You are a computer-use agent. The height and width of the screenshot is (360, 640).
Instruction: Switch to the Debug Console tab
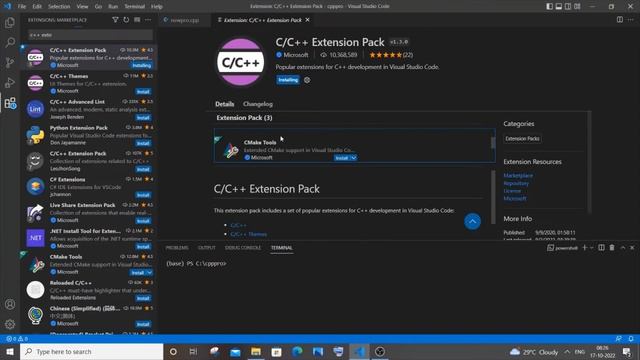(242, 248)
